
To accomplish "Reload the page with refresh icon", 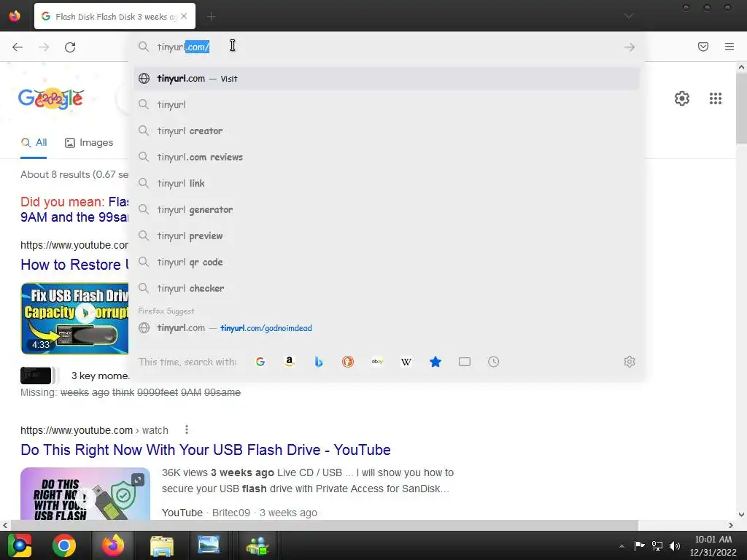I will 70,47.
